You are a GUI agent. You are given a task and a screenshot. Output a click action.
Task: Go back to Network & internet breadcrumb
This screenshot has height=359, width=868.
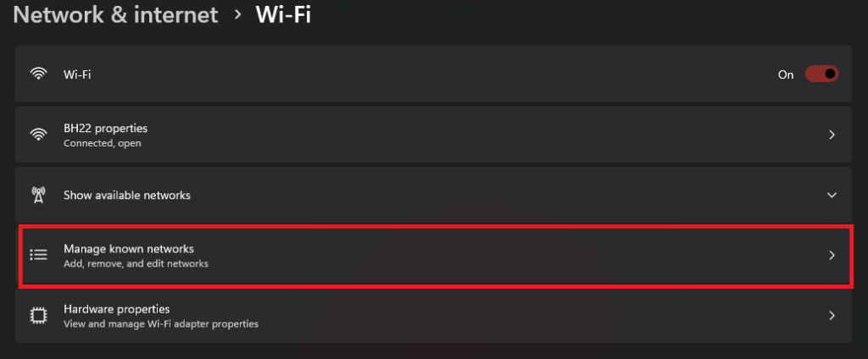115,15
